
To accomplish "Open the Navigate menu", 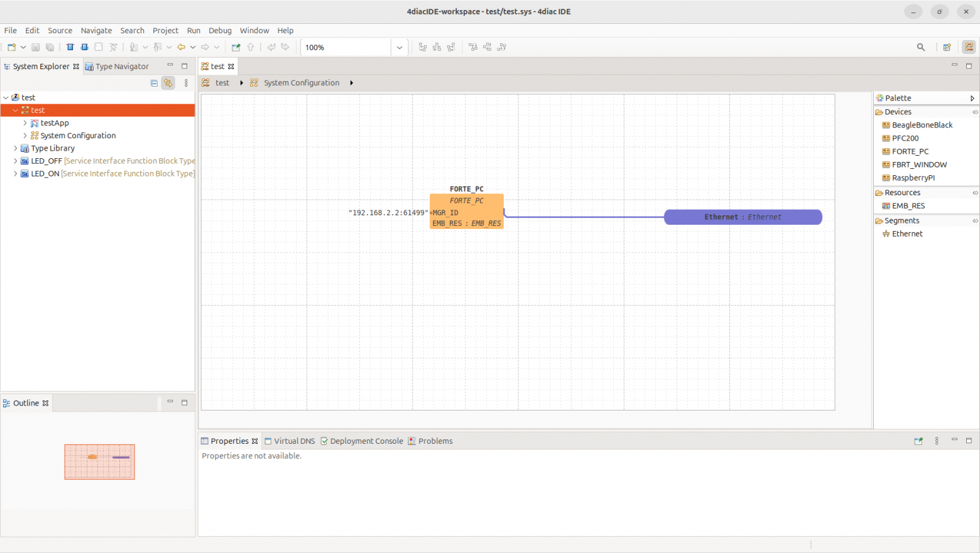I will tap(96, 30).
